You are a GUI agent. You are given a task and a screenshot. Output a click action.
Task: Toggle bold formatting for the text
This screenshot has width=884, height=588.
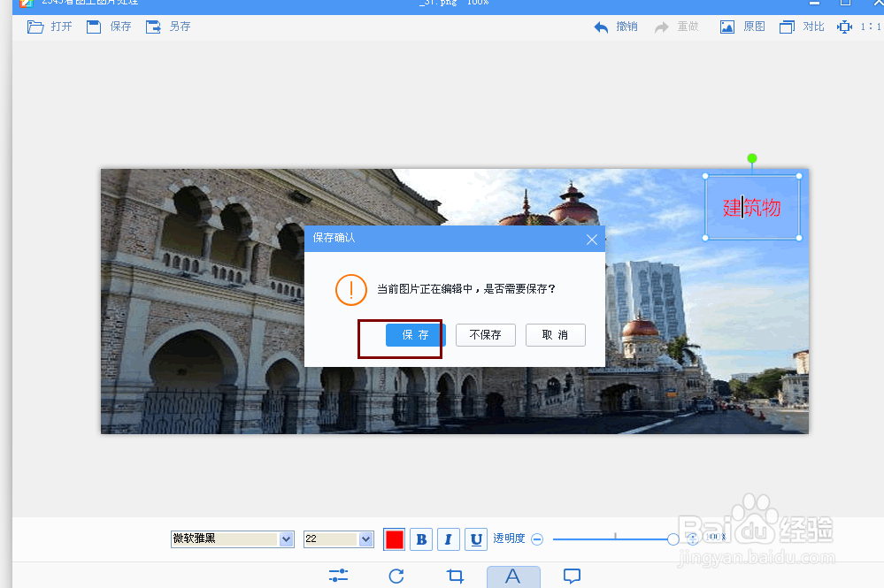421,539
